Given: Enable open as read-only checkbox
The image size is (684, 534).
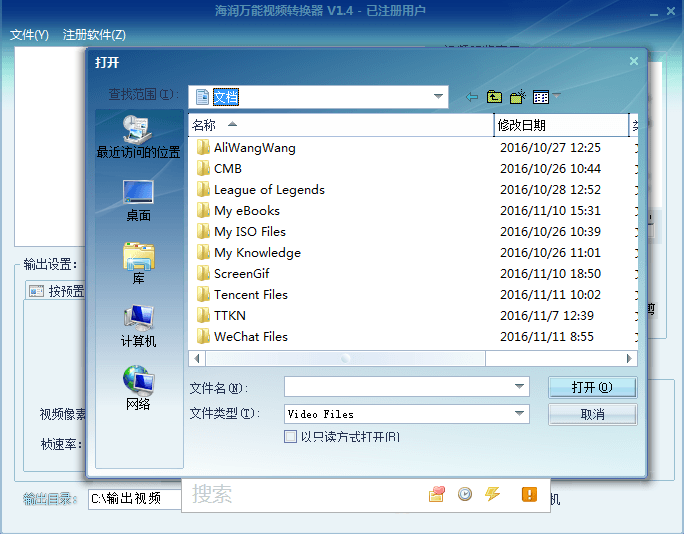Looking at the screenshot, I should click(x=291, y=437).
